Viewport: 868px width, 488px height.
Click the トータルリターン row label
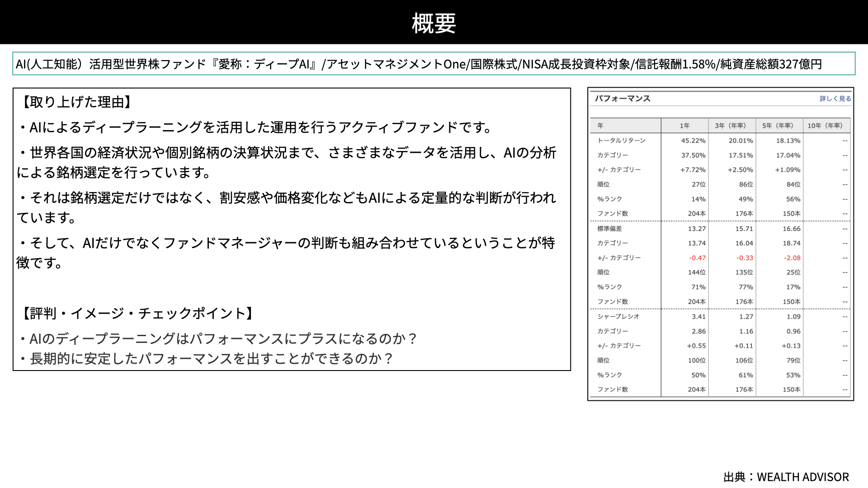[622, 141]
